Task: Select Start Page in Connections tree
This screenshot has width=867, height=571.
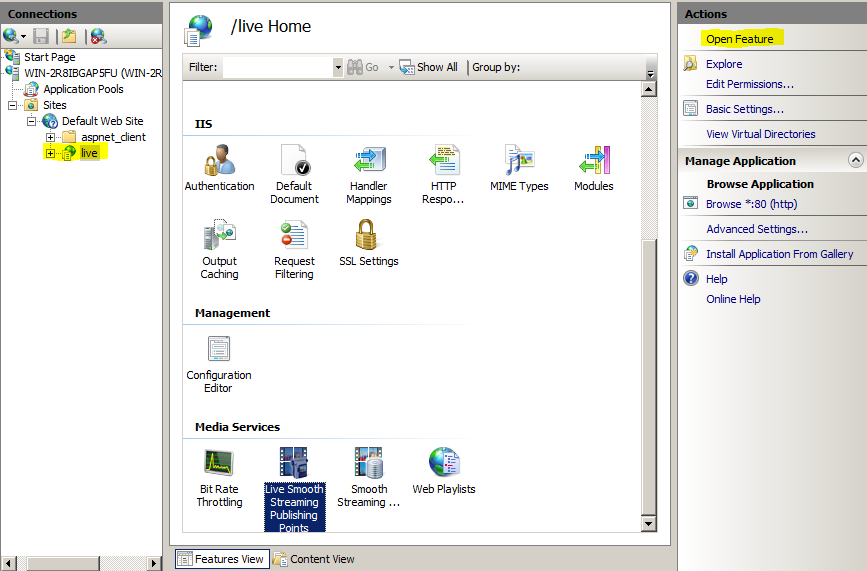Action: click(50, 57)
